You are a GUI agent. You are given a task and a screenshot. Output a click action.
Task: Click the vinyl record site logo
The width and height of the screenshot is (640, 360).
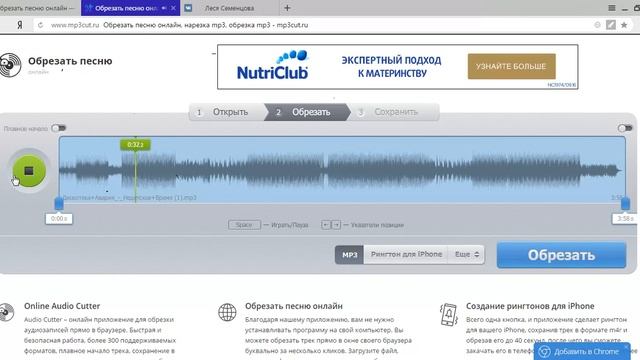(10, 65)
